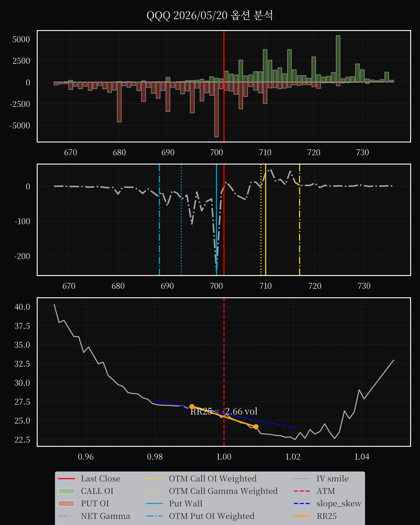Screen dimensions: 420x525
Task: Click the dashed red ATM legend line sample
Action: [x=302, y=491]
